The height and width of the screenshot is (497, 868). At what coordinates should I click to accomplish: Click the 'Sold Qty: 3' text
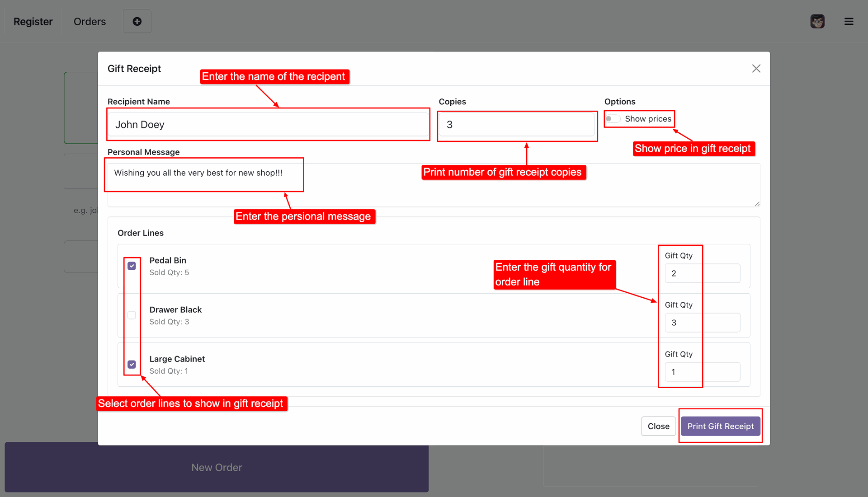[169, 322]
